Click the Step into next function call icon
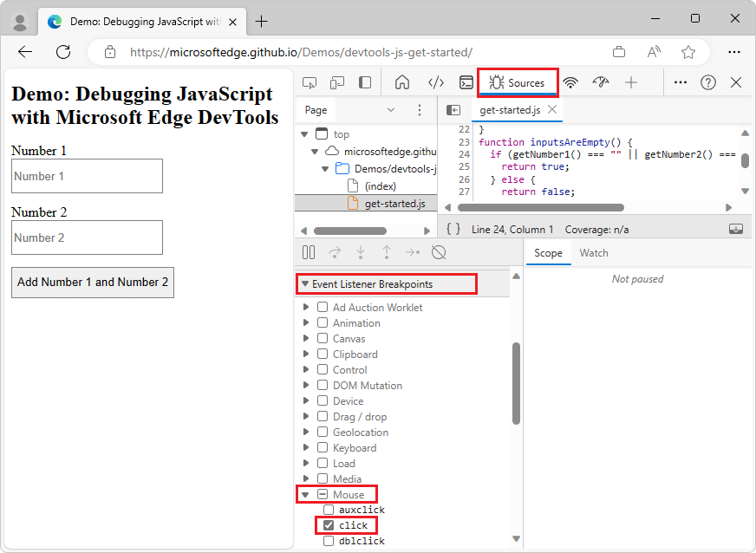The width and height of the screenshot is (756, 553). tap(362, 252)
